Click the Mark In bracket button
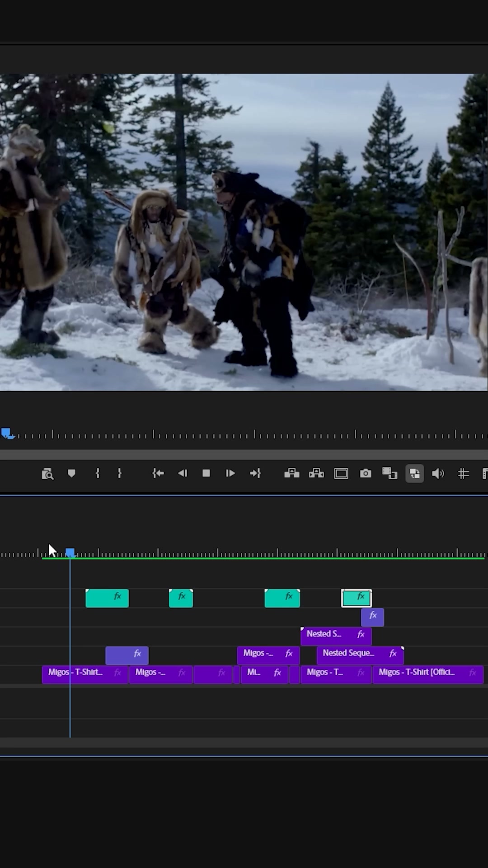This screenshot has width=488, height=868. (97, 473)
